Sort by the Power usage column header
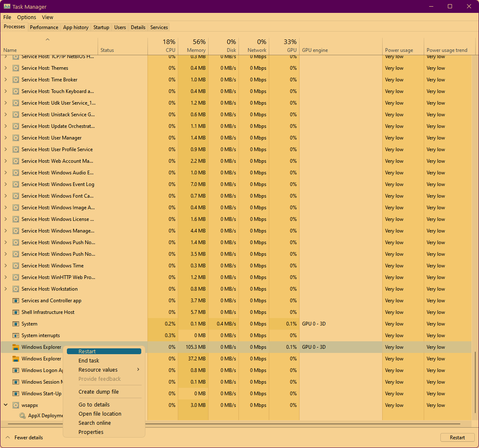 click(x=403, y=46)
